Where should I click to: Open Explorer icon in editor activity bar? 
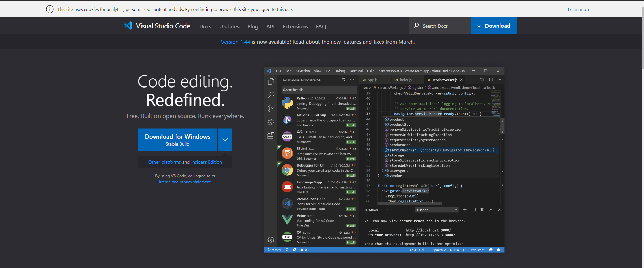(271, 81)
